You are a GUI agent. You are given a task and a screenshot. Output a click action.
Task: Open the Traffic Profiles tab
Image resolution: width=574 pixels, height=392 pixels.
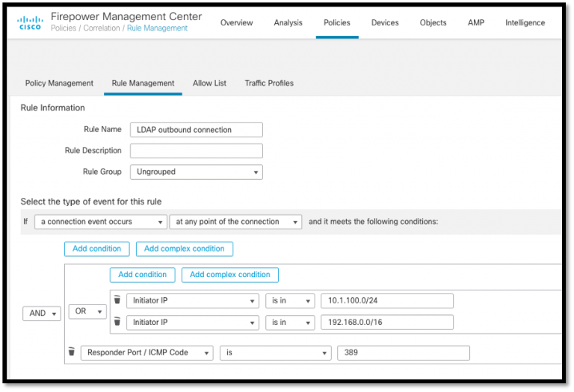pos(269,83)
